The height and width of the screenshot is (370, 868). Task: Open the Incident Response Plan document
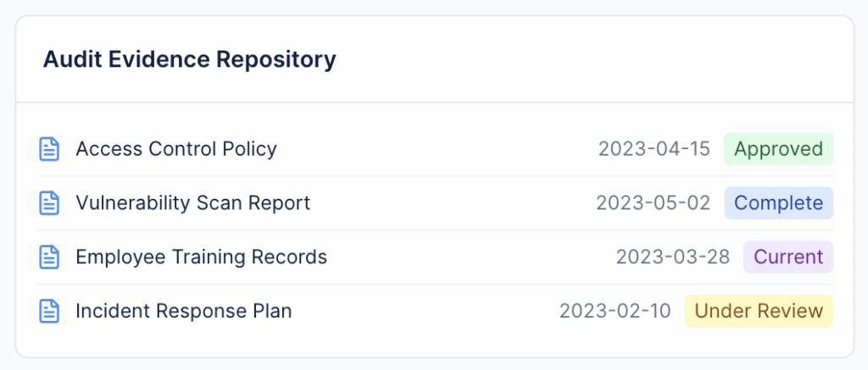pyautogui.click(x=184, y=311)
